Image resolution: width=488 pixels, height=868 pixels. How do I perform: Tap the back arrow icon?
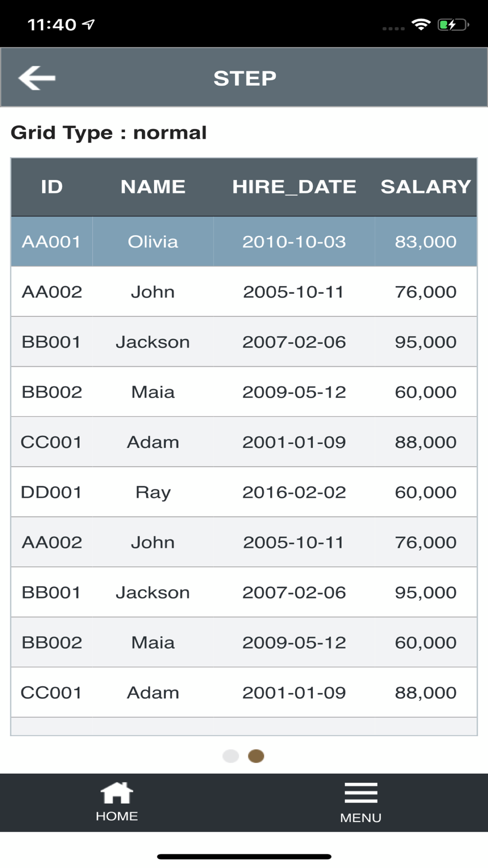coord(37,78)
